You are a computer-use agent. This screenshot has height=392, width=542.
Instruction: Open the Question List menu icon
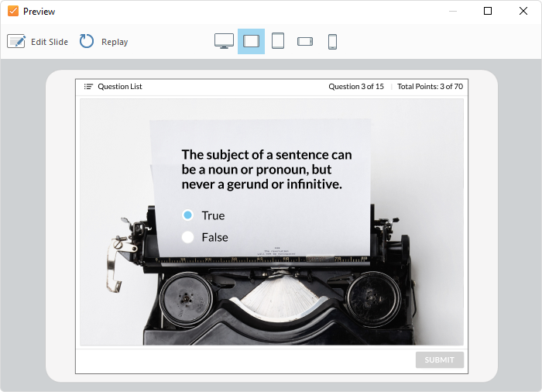click(88, 87)
